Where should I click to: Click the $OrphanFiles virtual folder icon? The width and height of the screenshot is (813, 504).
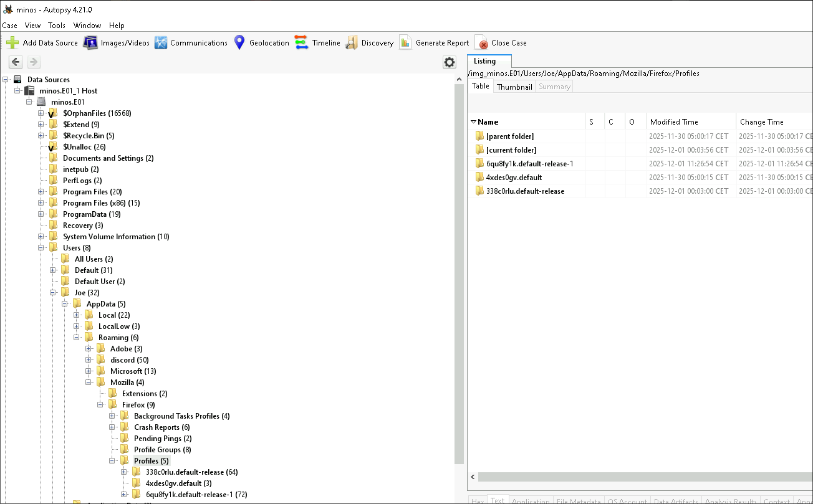[53, 113]
